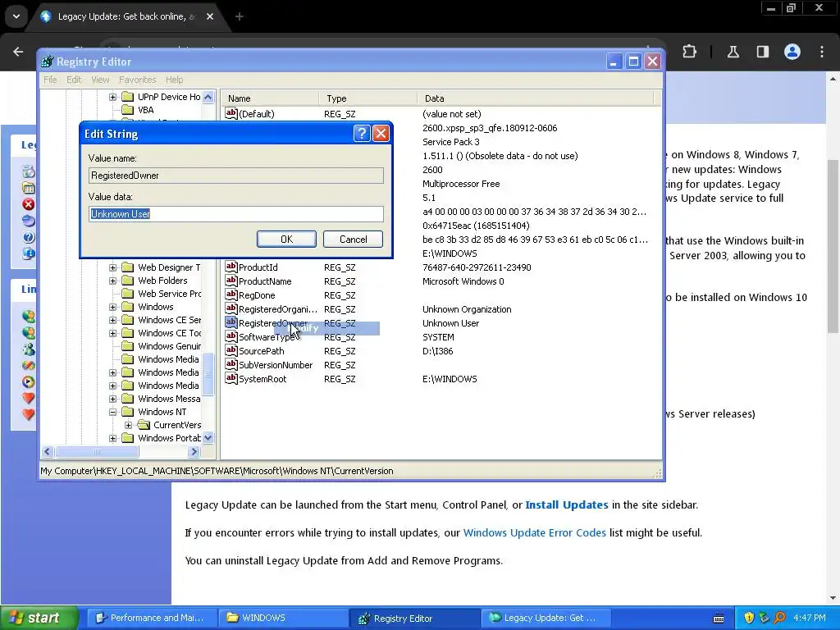Viewport: 840px width, 630px height.
Task: Open the browser three-dot menu
Action: (x=822, y=52)
